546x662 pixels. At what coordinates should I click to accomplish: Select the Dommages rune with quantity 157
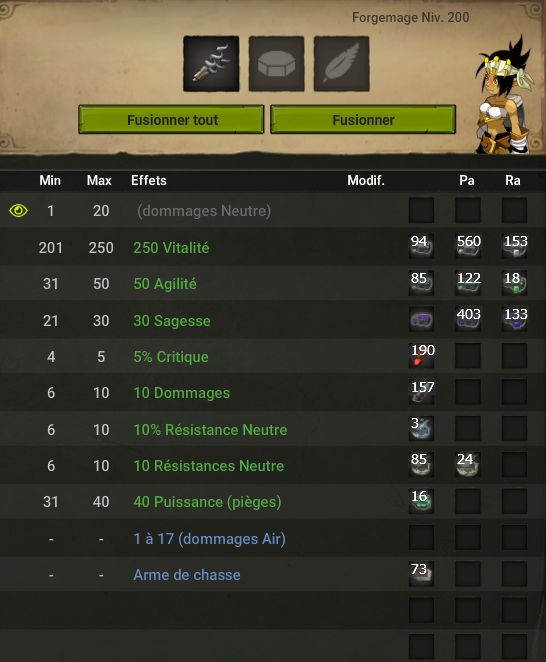(421, 392)
